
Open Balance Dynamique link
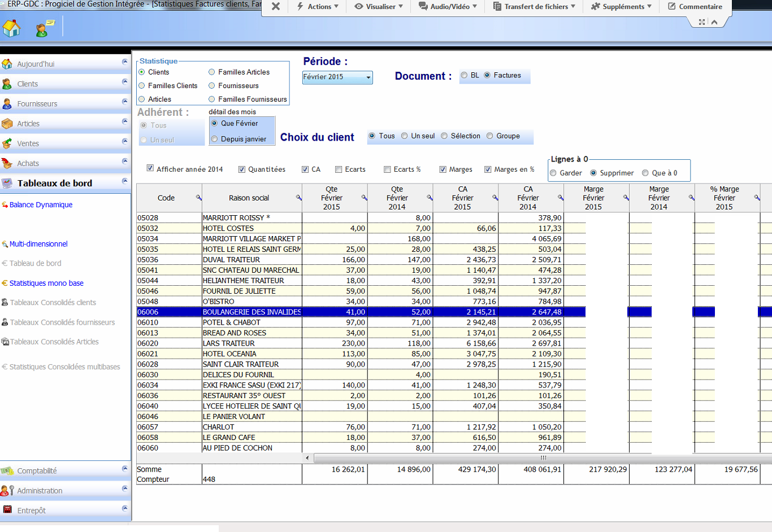[41, 204]
